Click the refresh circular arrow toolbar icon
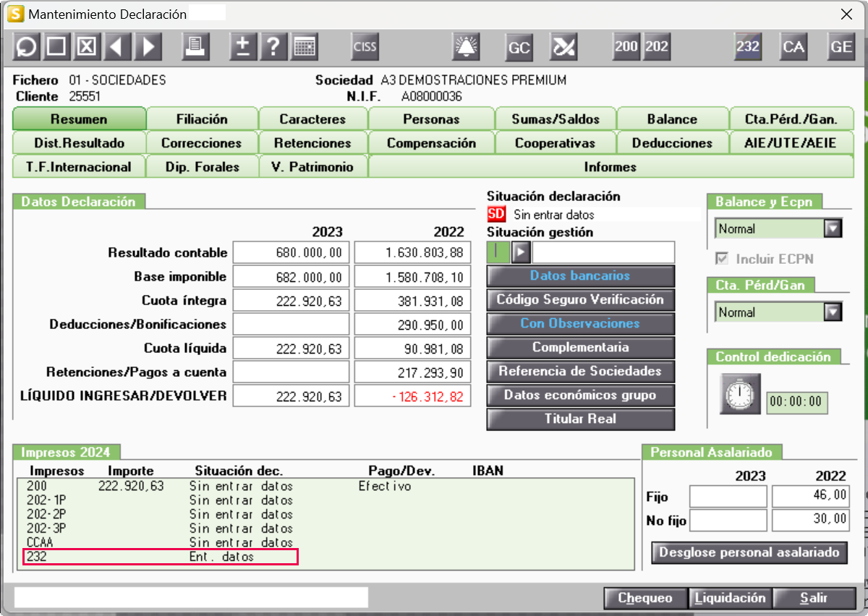This screenshot has height=616, width=868. [26, 47]
